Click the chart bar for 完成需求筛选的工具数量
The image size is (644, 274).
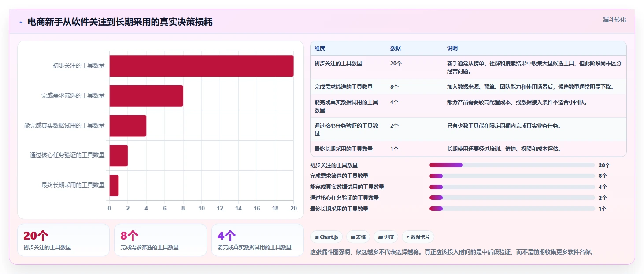pyautogui.click(x=146, y=96)
